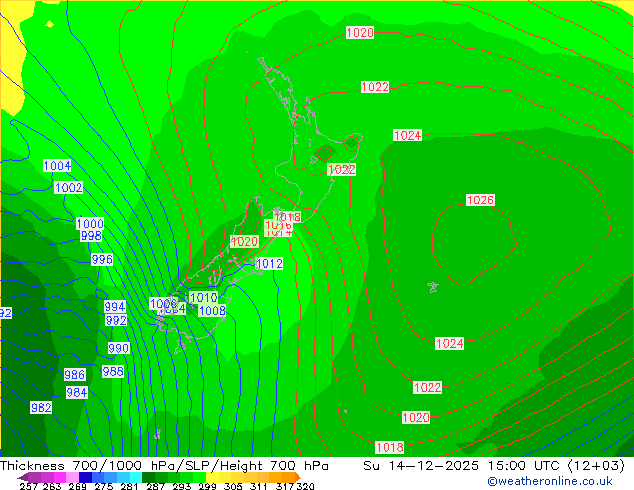Screen dimensions: 634x490
Task: Click the blue 986 isobar label
Action: [75, 375]
